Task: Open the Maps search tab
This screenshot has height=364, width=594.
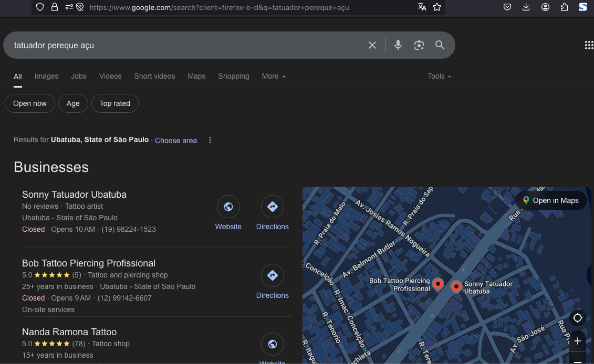Action: coord(196,76)
